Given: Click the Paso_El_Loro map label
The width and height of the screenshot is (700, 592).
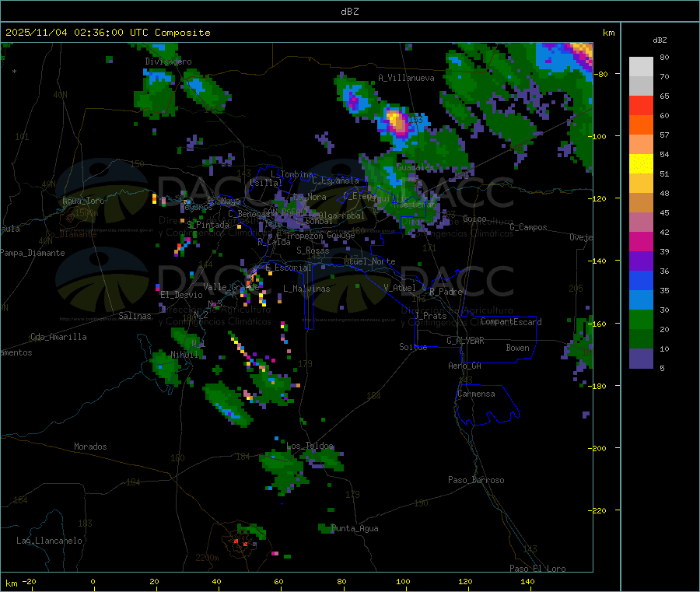Looking at the screenshot, I should tap(538, 569).
